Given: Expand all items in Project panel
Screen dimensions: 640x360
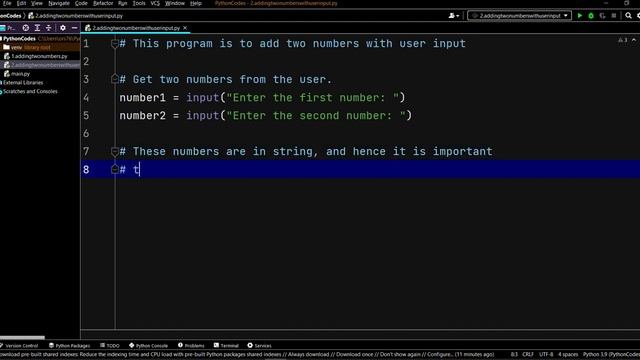Looking at the screenshot, I should (x=37, y=28).
